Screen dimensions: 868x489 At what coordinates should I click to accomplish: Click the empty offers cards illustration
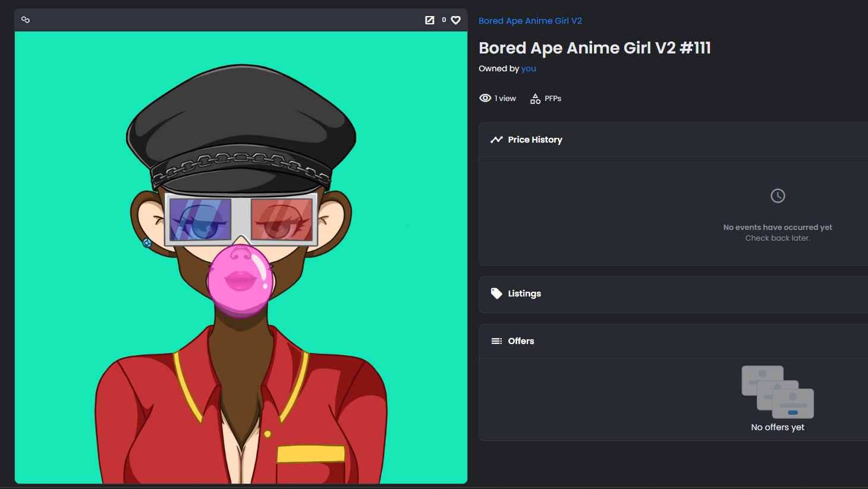click(x=778, y=392)
